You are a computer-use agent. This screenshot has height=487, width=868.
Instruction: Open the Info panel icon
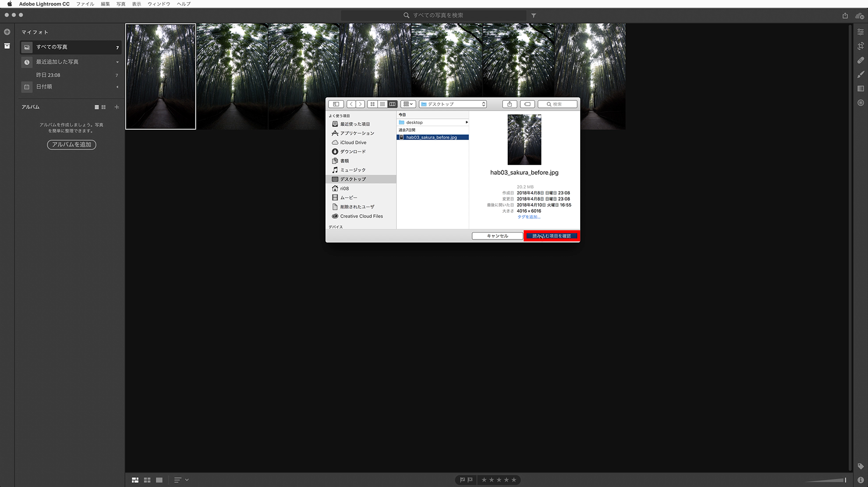pyautogui.click(x=861, y=480)
